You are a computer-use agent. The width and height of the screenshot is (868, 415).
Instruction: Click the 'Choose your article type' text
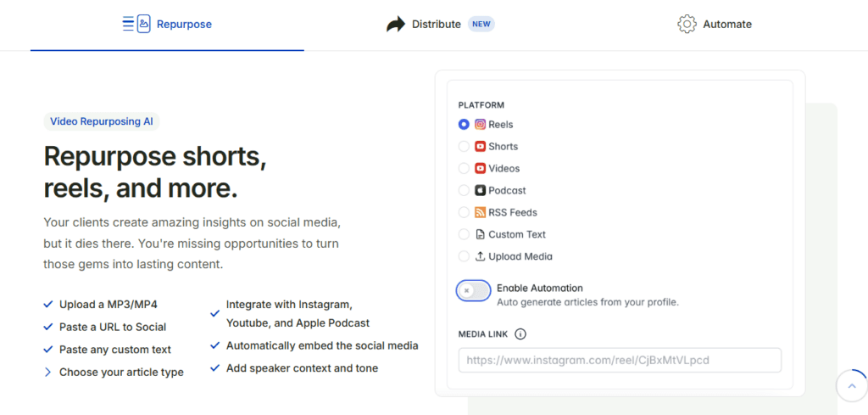[121, 373]
